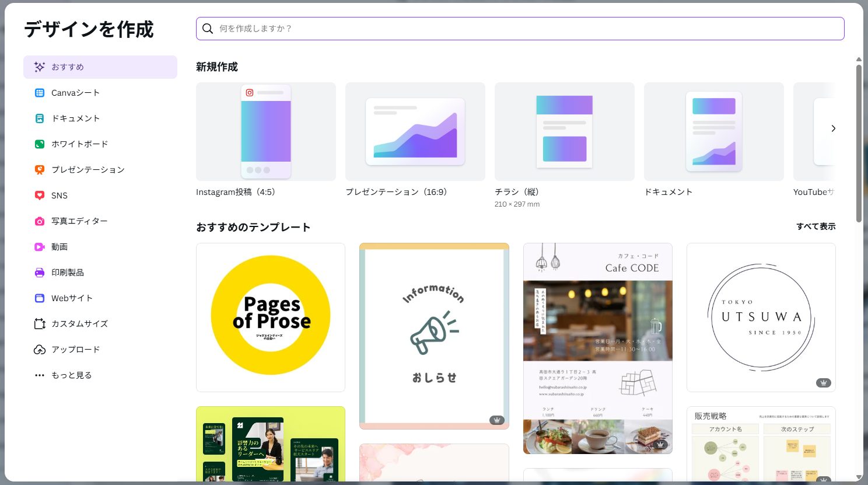
Task: Select the 写真エディター camera icon
Action: pyautogui.click(x=40, y=221)
